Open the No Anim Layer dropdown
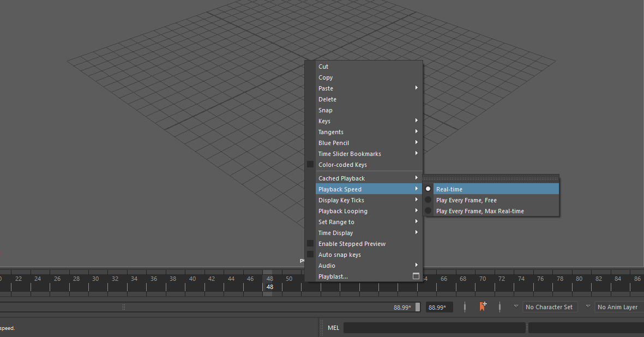Image resolution: width=644 pixels, height=337 pixels. click(x=618, y=306)
